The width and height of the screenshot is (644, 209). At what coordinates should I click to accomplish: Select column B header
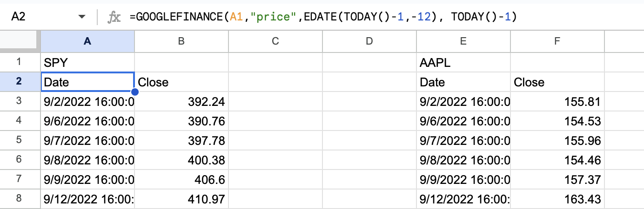181,41
